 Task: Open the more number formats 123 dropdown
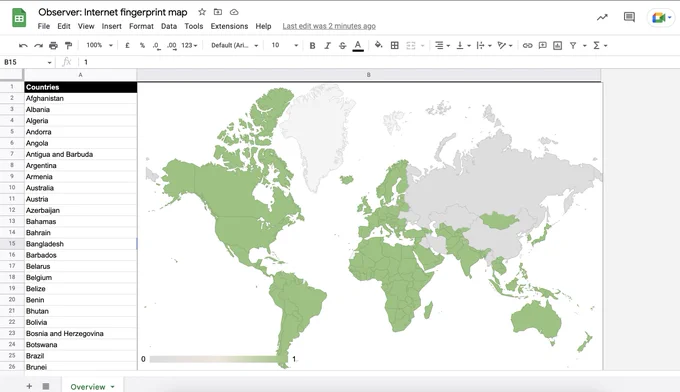click(189, 45)
